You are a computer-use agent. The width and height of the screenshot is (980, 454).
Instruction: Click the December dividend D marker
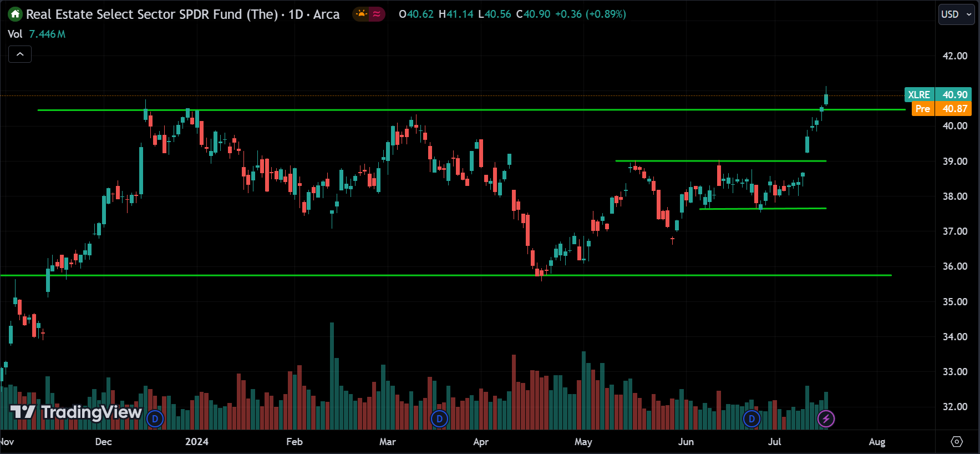[155, 418]
